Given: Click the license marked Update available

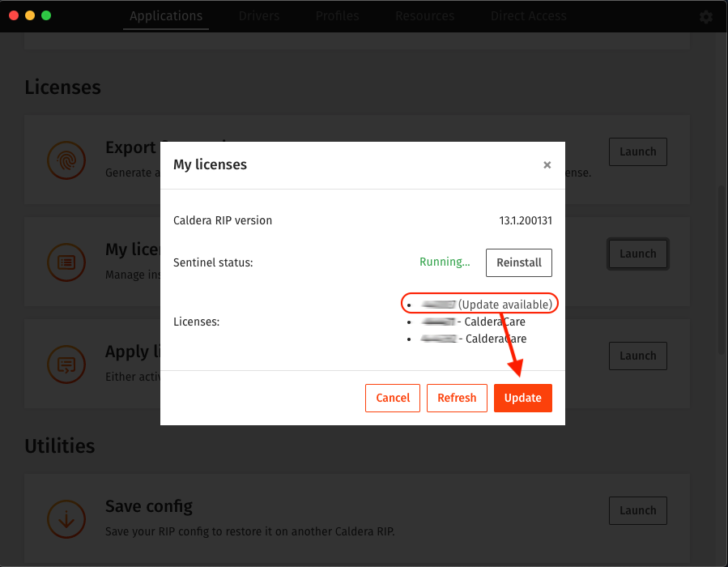Looking at the screenshot, I should point(486,305).
